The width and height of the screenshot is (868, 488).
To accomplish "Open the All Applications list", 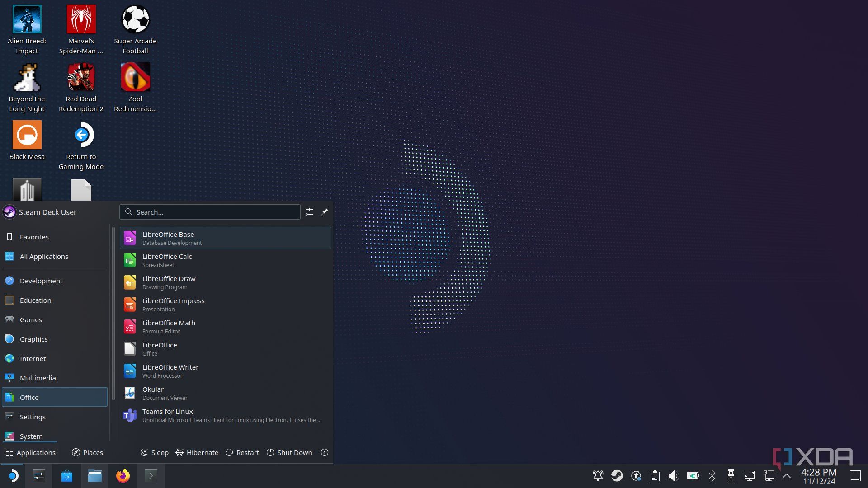I will point(55,256).
